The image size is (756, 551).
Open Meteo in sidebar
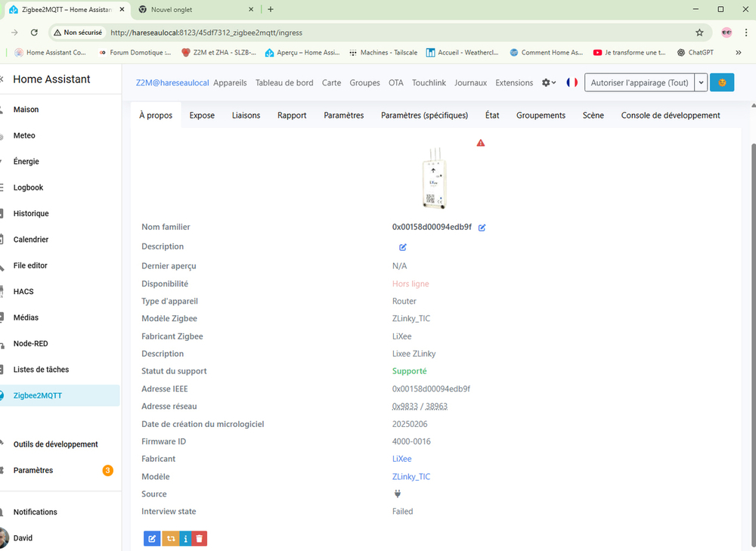click(60, 135)
